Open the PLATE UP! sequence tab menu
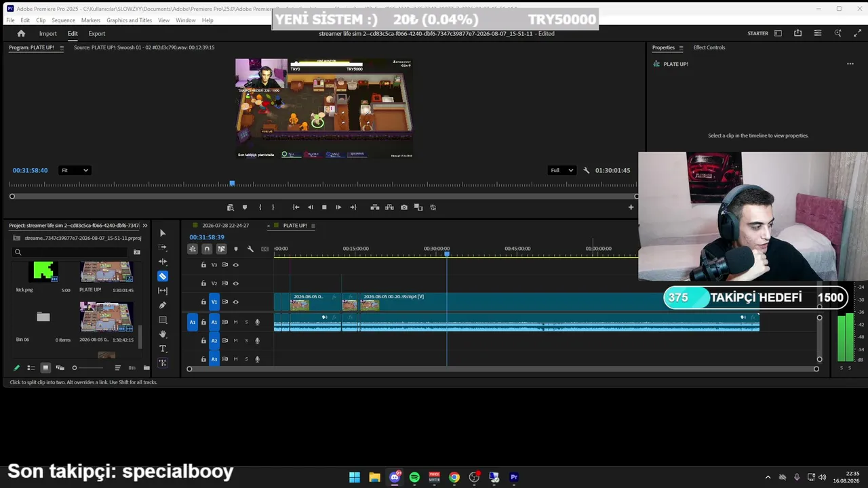 313,226
